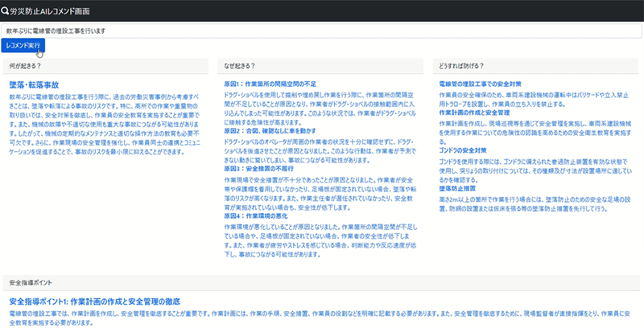644x328 pixels.
Task: Click the magnifier icon in the header
Action: (6, 12)
